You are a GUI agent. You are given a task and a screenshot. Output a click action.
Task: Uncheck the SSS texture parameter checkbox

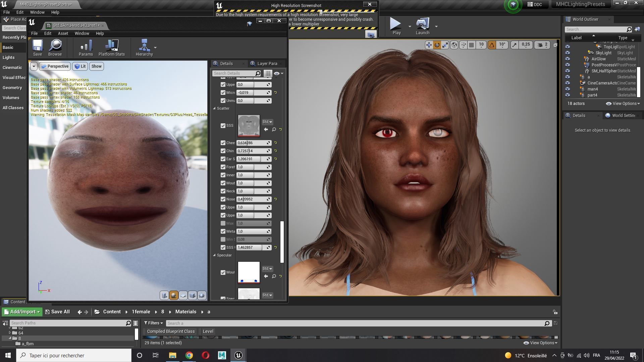click(x=223, y=126)
